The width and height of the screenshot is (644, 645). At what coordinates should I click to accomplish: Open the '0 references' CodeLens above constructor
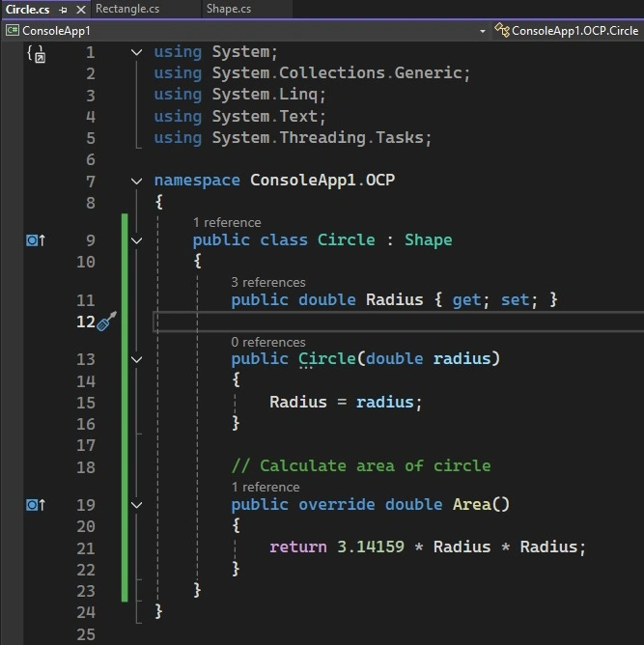pyautogui.click(x=268, y=342)
